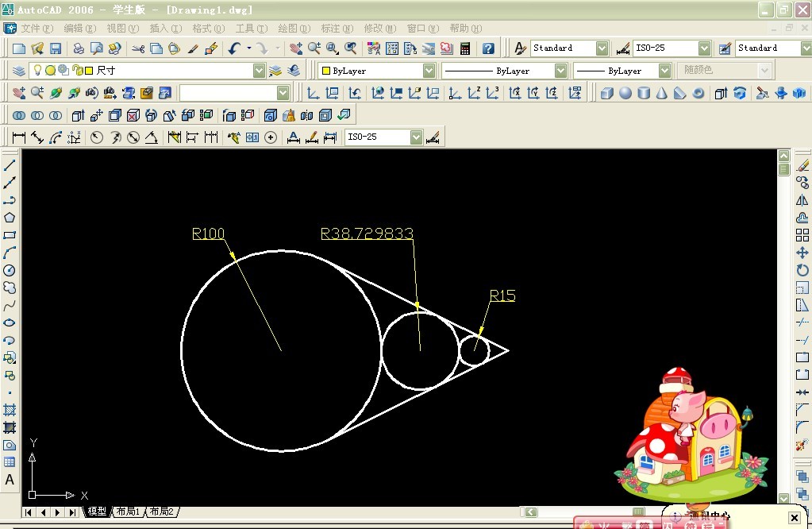812x529 pixels.
Task: Click the Move modify tool
Action: point(802,253)
